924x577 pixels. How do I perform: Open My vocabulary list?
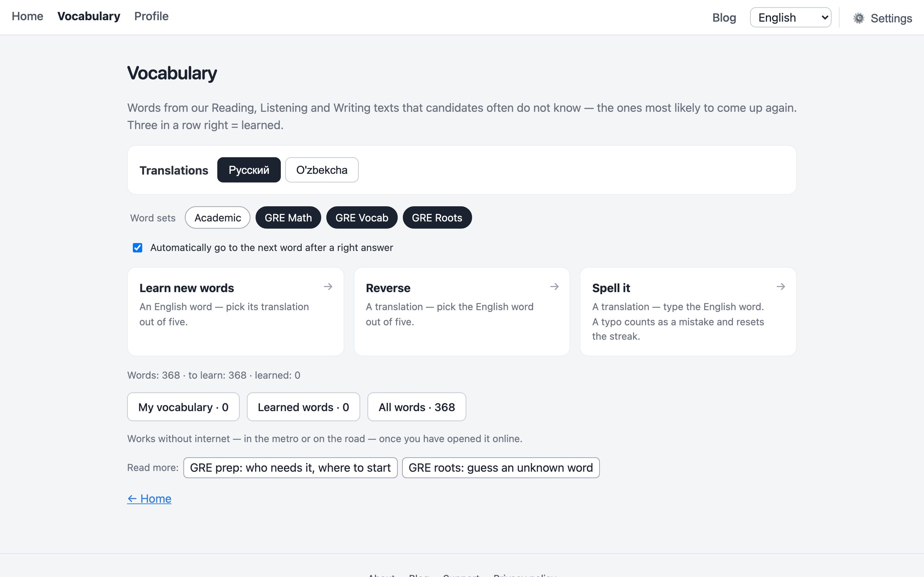coord(183,407)
